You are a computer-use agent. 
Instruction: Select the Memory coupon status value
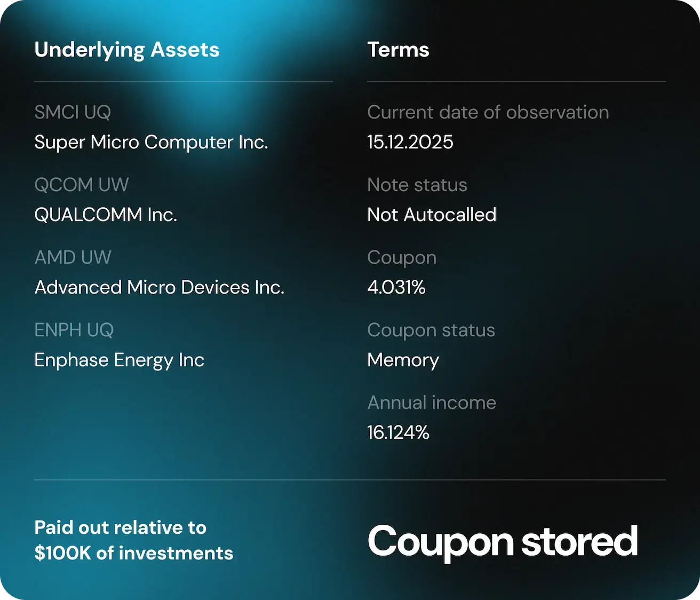[403, 360]
